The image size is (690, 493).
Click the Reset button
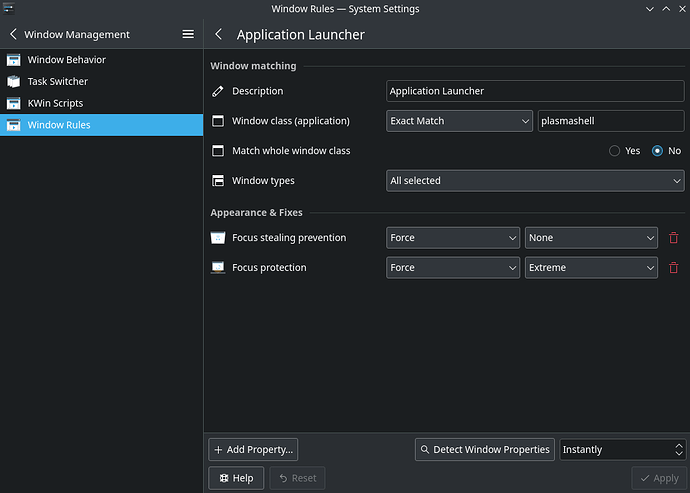tap(297, 478)
